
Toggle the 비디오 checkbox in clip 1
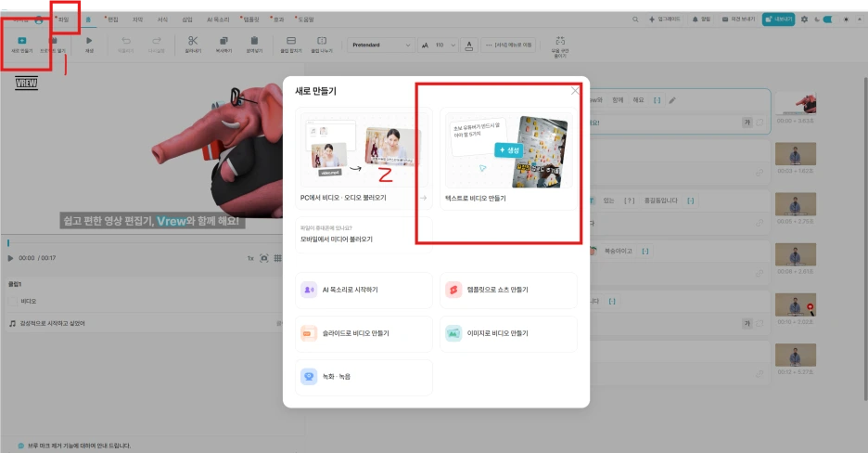tap(13, 302)
